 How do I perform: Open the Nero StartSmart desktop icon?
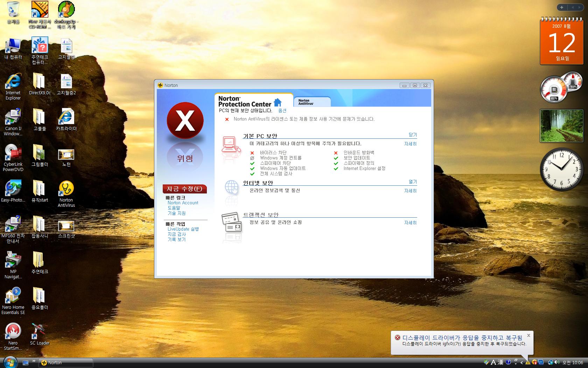tap(13, 337)
